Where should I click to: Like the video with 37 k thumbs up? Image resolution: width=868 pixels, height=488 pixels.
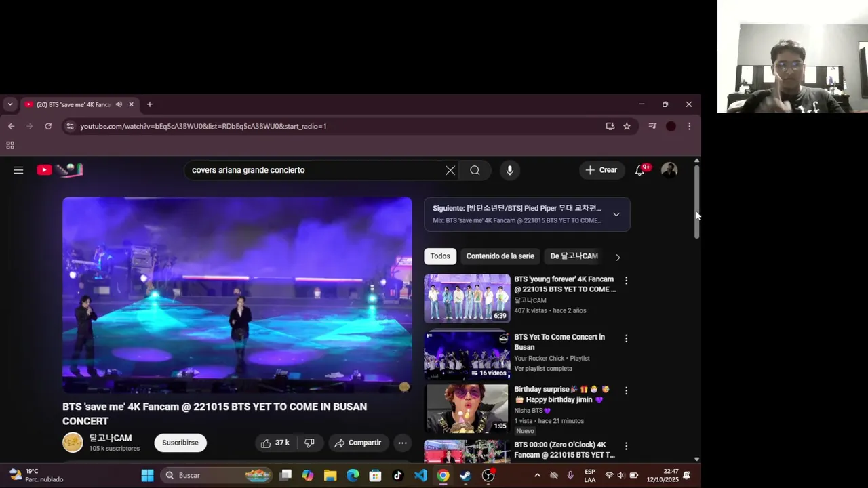(x=275, y=443)
